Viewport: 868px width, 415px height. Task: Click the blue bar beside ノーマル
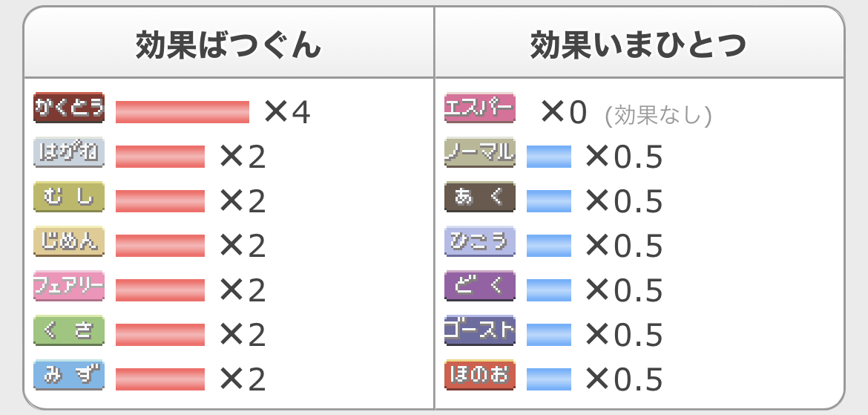(548, 157)
